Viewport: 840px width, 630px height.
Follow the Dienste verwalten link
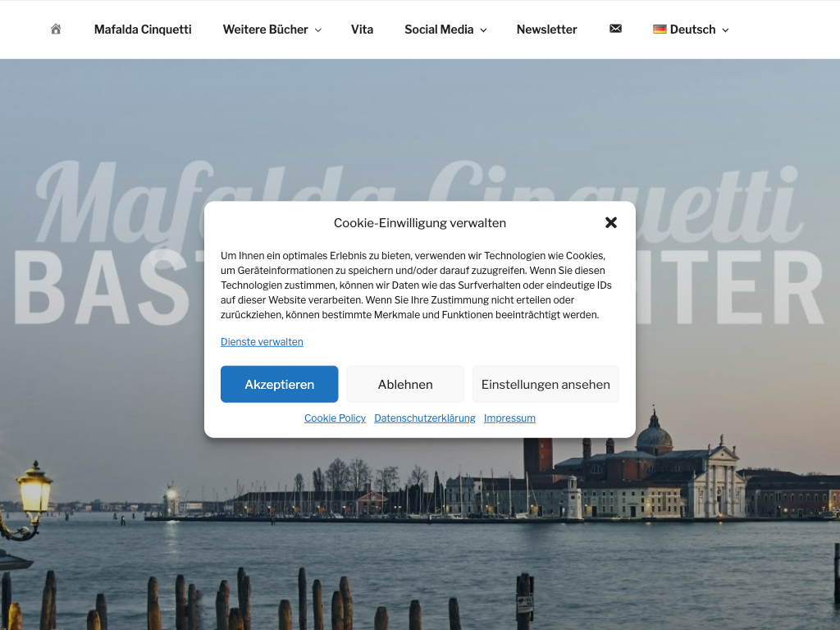point(262,342)
